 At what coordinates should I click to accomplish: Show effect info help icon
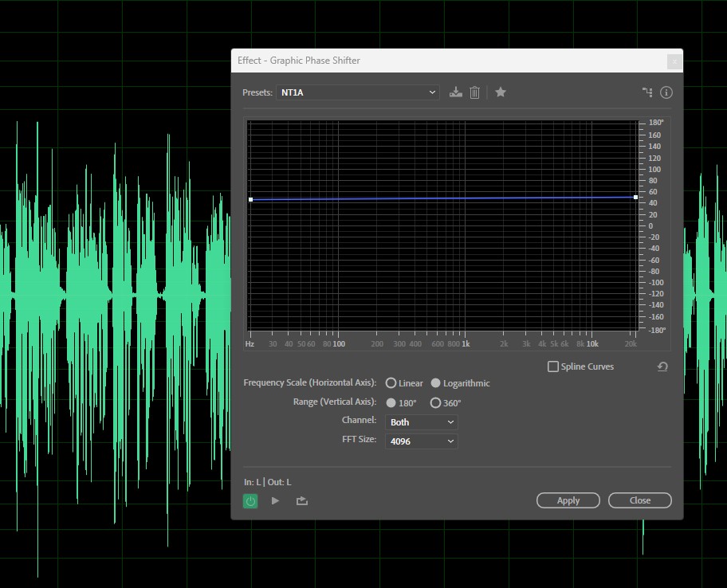(x=666, y=92)
